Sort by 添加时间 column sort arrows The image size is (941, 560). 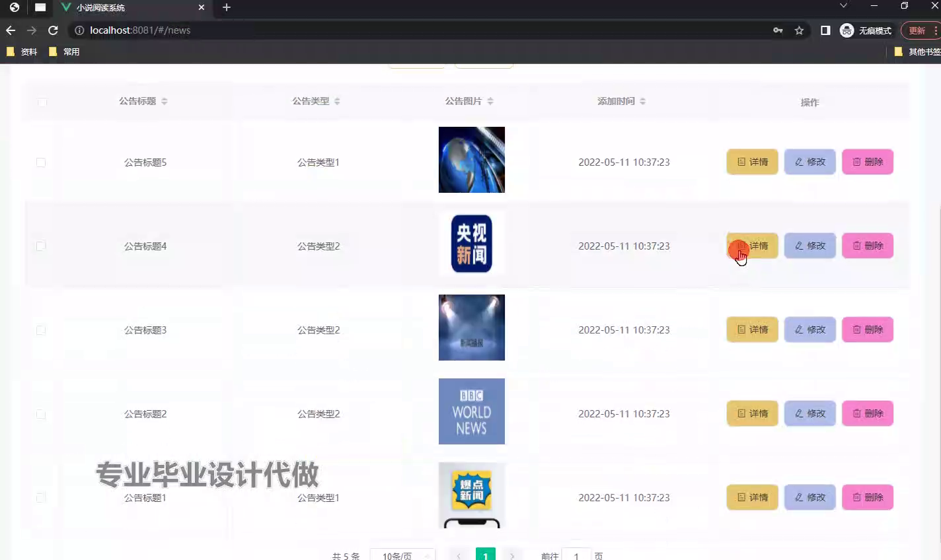pyautogui.click(x=643, y=101)
